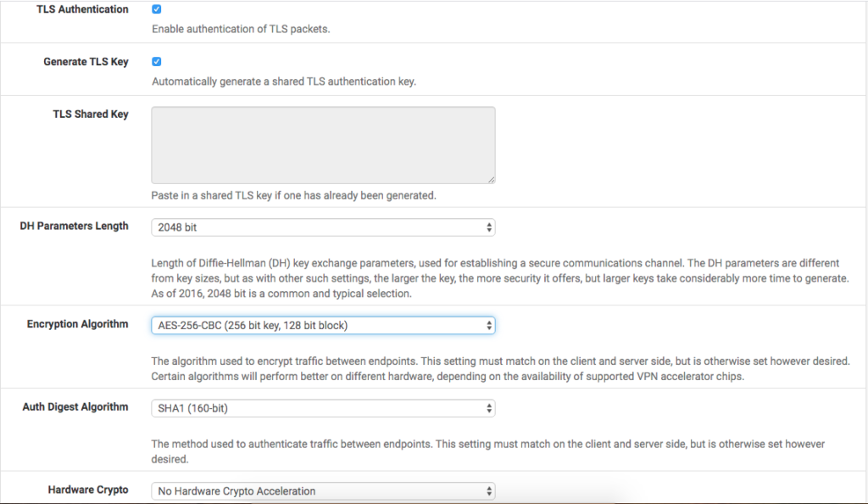This screenshot has width=868, height=504.
Task: Click the 'Enable authentication of TLS packets' help text
Action: tap(241, 29)
